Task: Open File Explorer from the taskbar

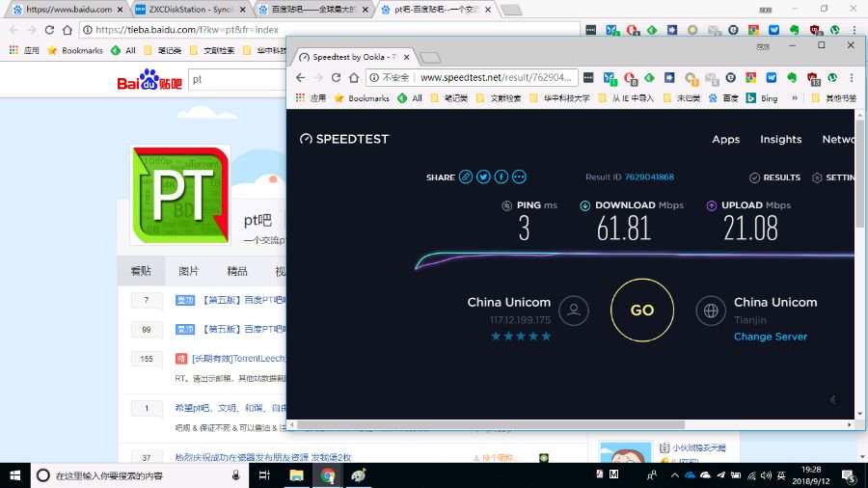Action: point(296,475)
